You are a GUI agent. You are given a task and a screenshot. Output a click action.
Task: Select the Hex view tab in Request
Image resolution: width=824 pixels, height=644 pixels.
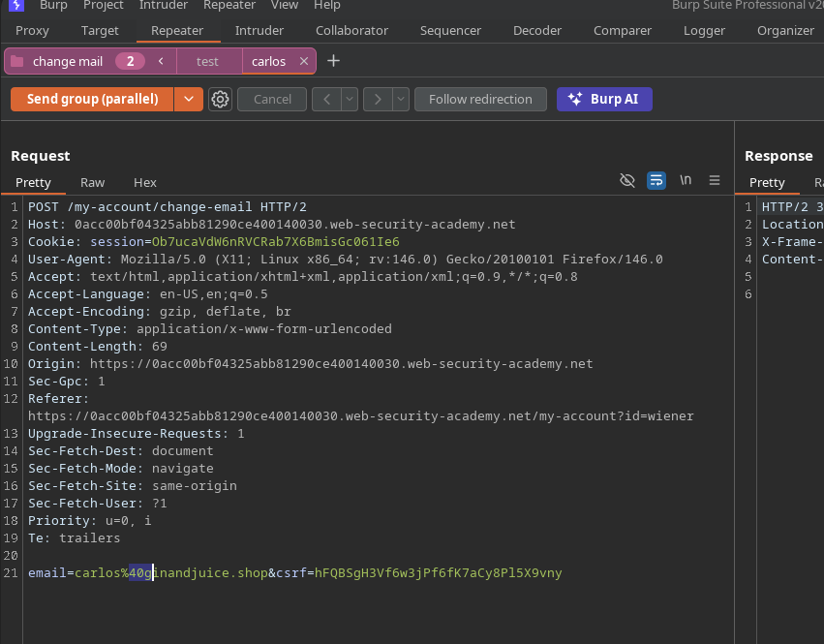pyautogui.click(x=145, y=182)
